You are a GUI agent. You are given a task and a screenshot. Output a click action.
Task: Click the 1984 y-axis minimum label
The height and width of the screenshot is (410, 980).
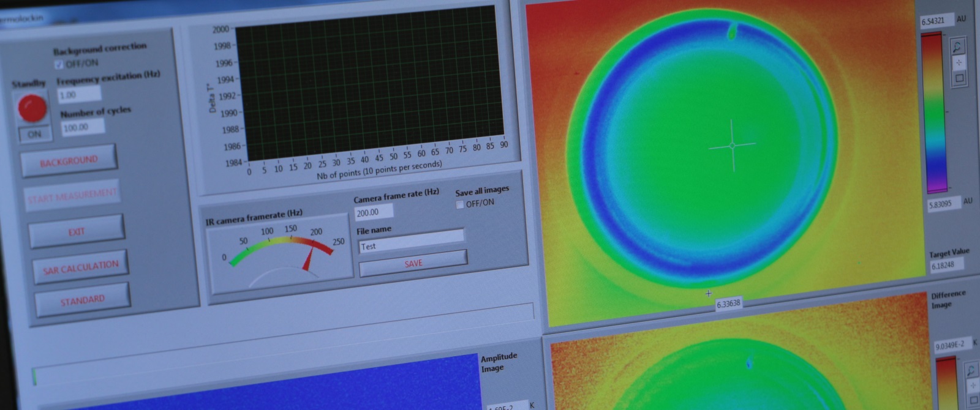click(233, 163)
